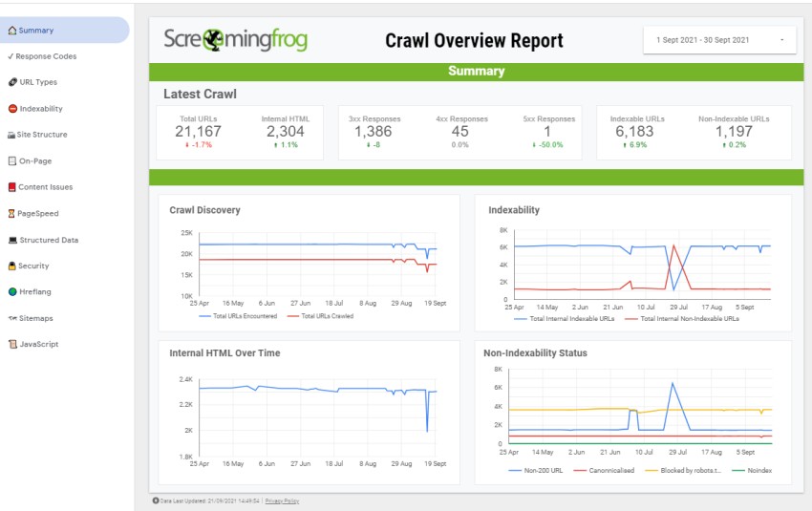The height and width of the screenshot is (511, 812).
Task: Click the Internal HTML value 2,304
Action: click(286, 132)
